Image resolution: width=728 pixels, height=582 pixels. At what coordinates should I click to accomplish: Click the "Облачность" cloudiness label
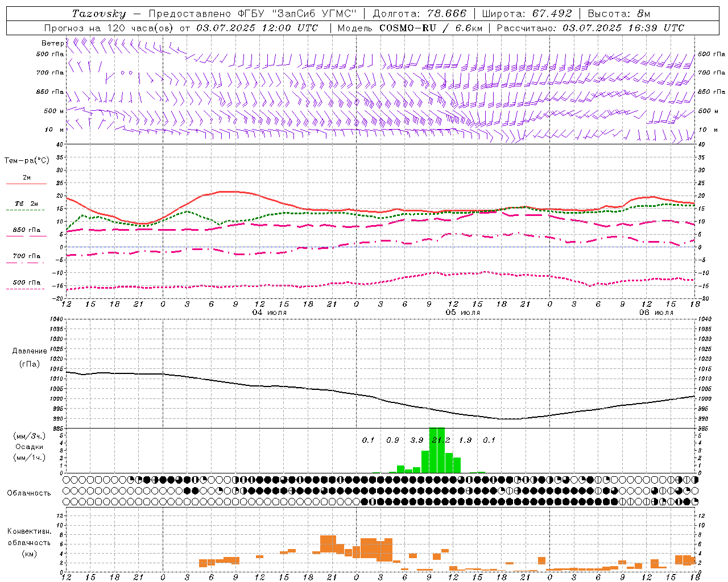tap(29, 493)
